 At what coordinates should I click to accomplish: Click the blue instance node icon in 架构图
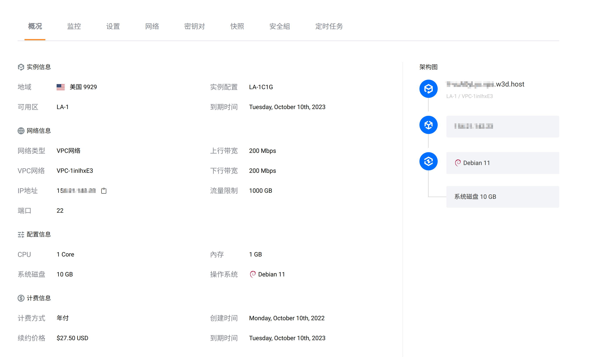(x=428, y=89)
